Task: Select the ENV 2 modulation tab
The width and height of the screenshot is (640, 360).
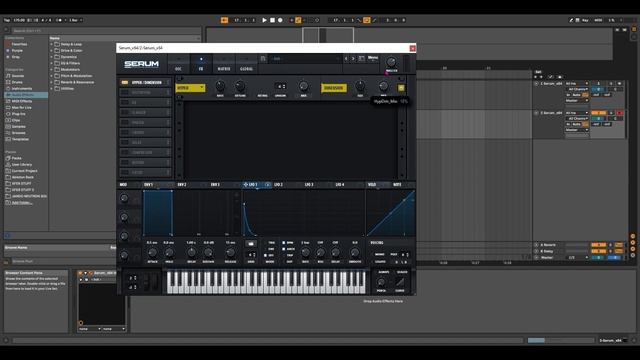Action: [182, 185]
